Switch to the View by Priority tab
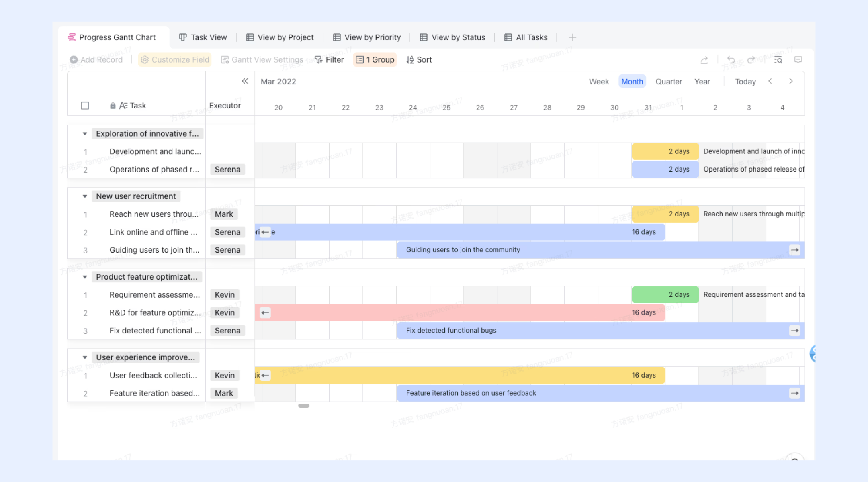The height and width of the screenshot is (482, 868). (x=366, y=37)
